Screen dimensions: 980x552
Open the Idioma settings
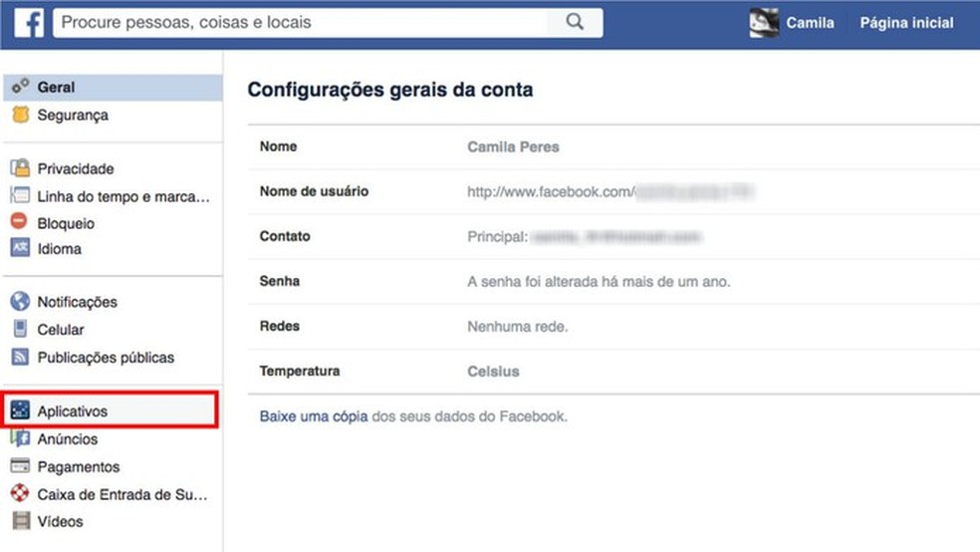(60, 249)
